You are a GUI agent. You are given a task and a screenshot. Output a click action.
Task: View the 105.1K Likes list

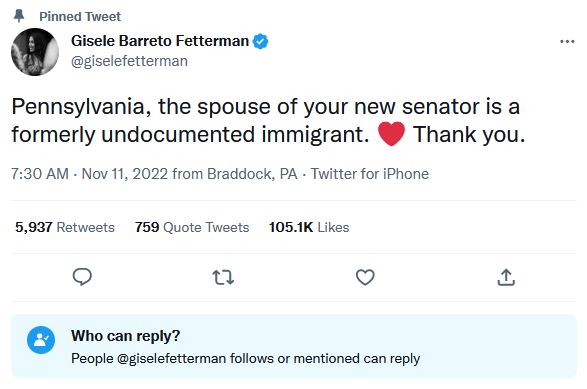(309, 227)
